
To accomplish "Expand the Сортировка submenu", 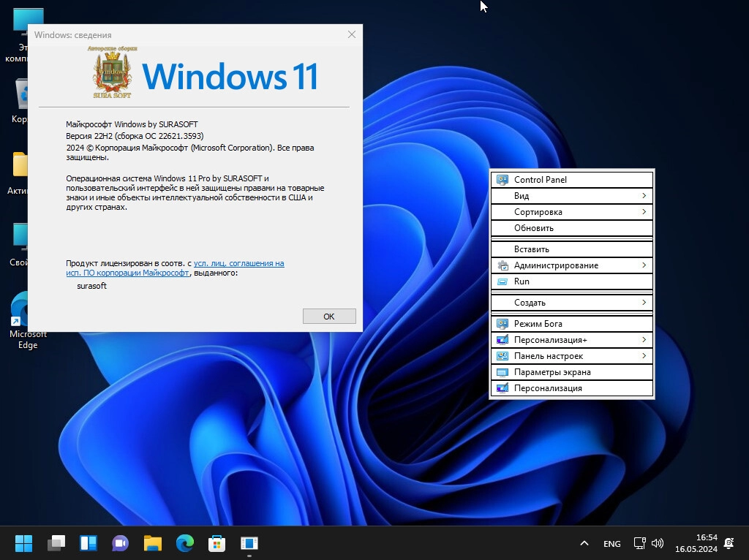I will (x=571, y=212).
